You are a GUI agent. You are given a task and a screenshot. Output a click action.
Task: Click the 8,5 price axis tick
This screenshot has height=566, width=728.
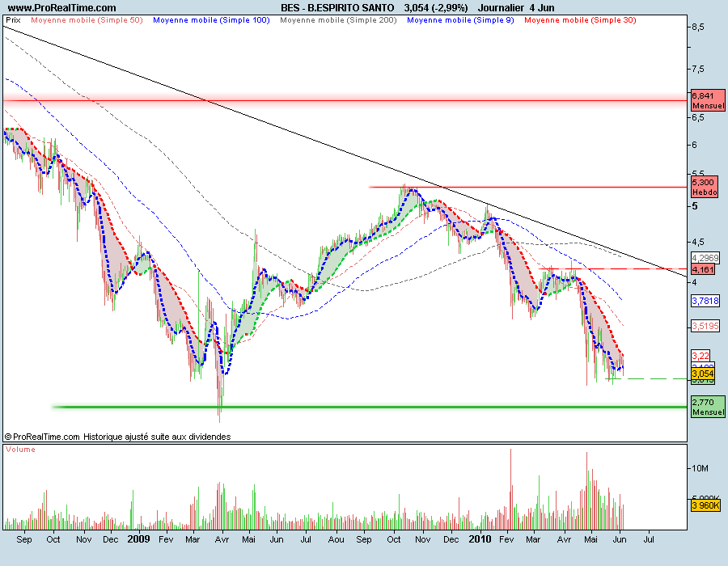click(x=698, y=27)
